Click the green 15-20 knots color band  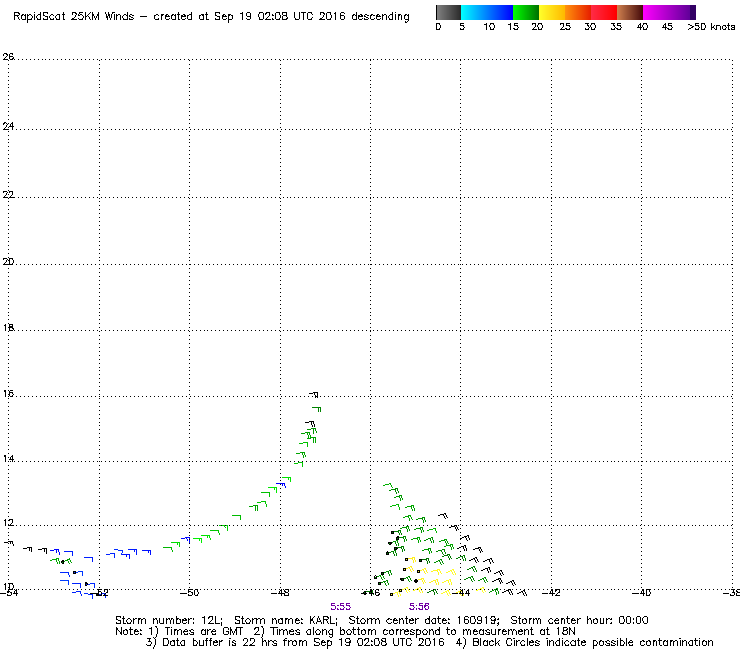tap(526, 12)
